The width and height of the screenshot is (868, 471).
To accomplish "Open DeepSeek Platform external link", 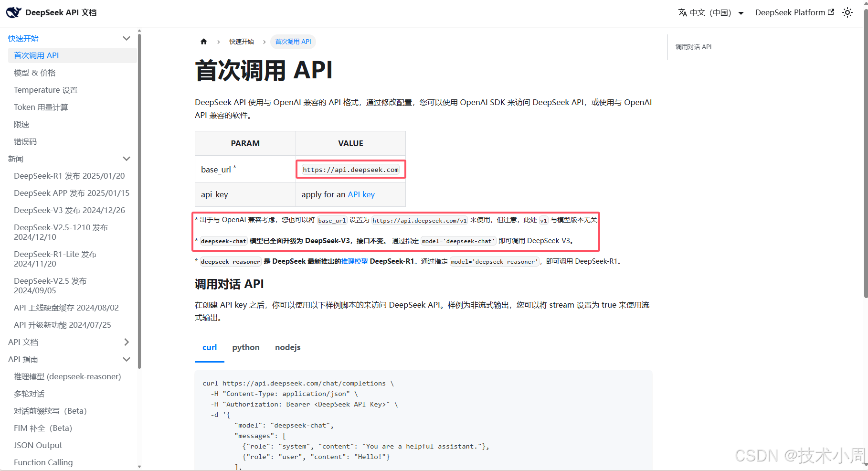I will (x=794, y=12).
